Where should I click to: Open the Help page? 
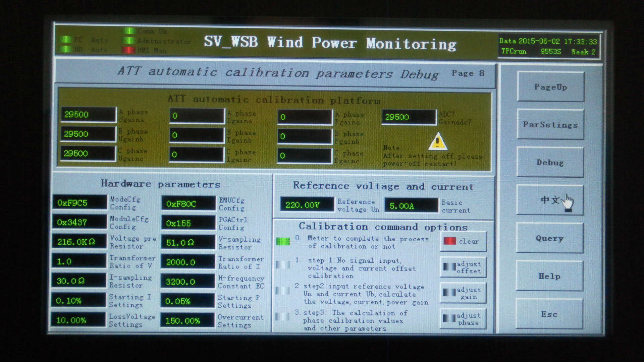point(549,276)
